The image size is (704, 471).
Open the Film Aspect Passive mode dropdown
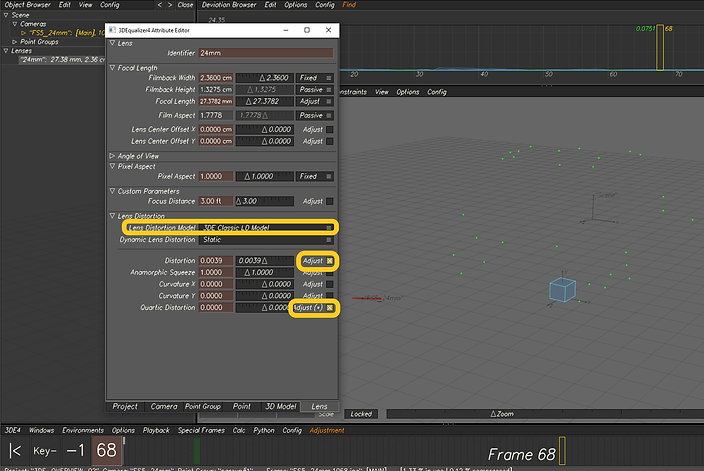(314, 115)
